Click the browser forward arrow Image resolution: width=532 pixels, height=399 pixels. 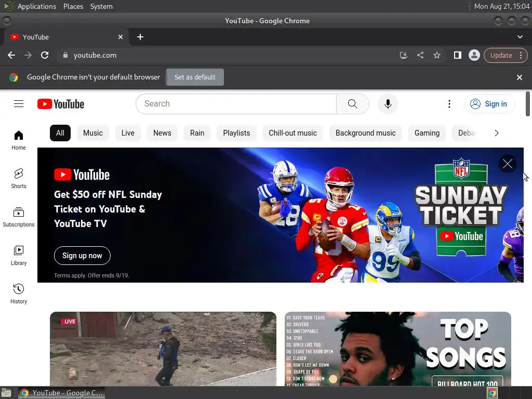28,55
